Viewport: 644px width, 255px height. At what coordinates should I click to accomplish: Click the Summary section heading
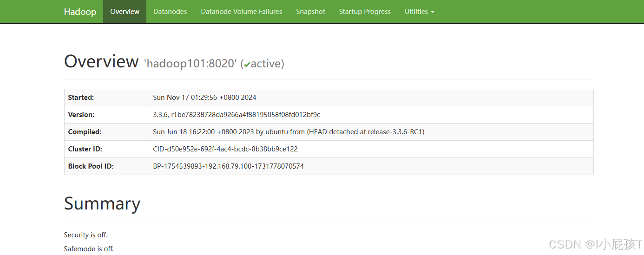[102, 203]
